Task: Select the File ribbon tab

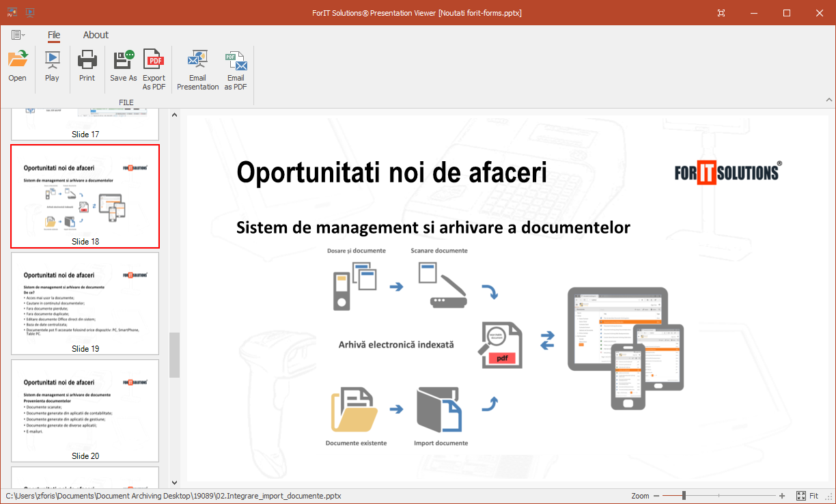Action: pyautogui.click(x=54, y=35)
